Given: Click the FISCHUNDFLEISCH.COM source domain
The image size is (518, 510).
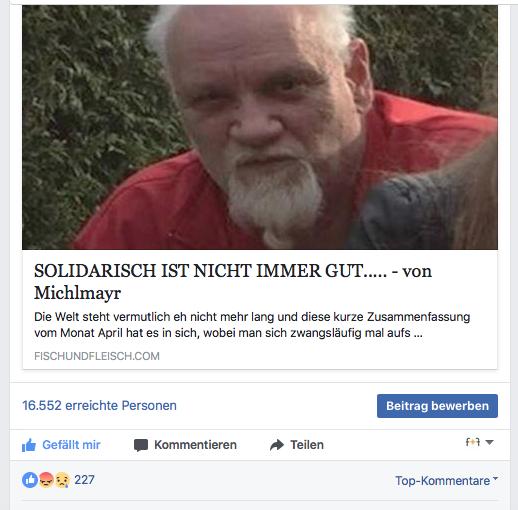Looking at the screenshot, I should coord(97,356).
